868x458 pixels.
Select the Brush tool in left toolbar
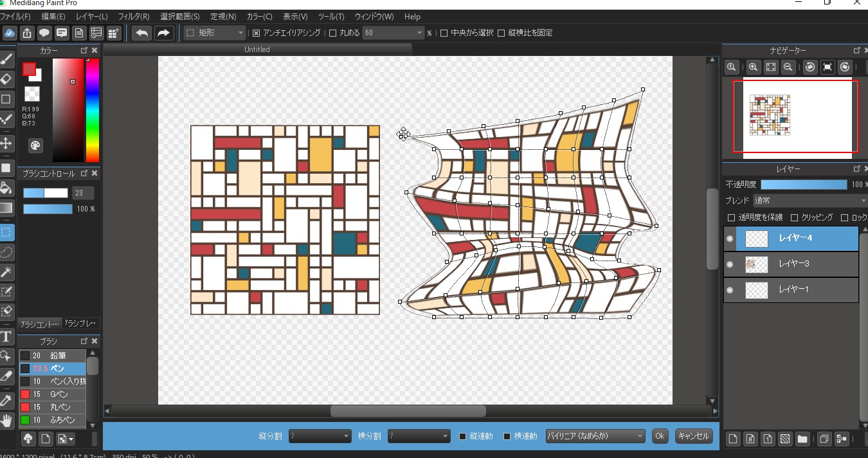[6, 59]
